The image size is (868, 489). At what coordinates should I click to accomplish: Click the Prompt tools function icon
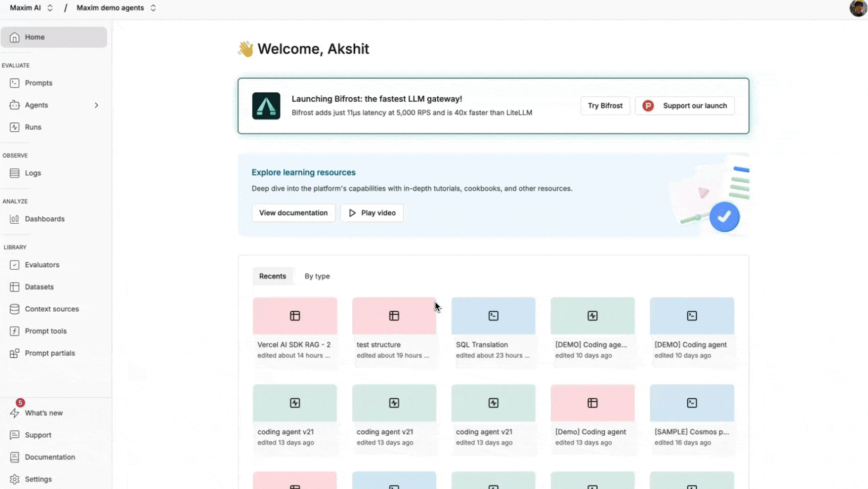(x=15, y=331)
